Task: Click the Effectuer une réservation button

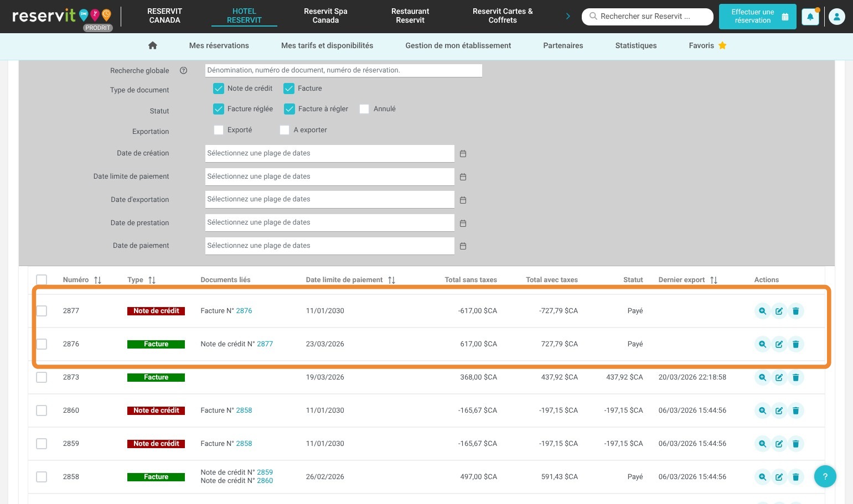Action: (757, 17)
